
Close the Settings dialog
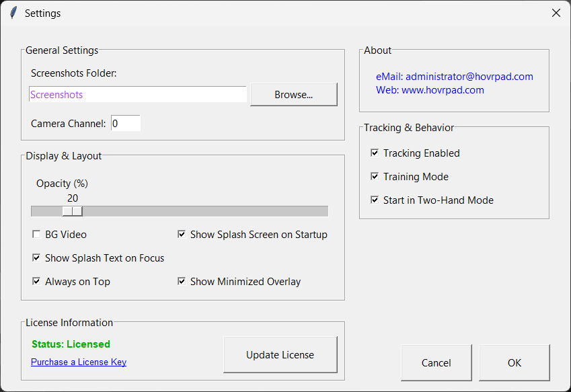556,13
